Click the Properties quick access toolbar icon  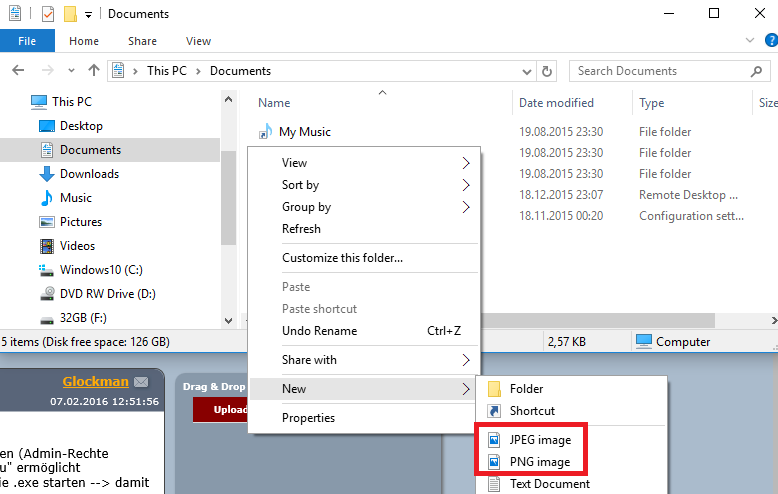click(x=49, y=14)
